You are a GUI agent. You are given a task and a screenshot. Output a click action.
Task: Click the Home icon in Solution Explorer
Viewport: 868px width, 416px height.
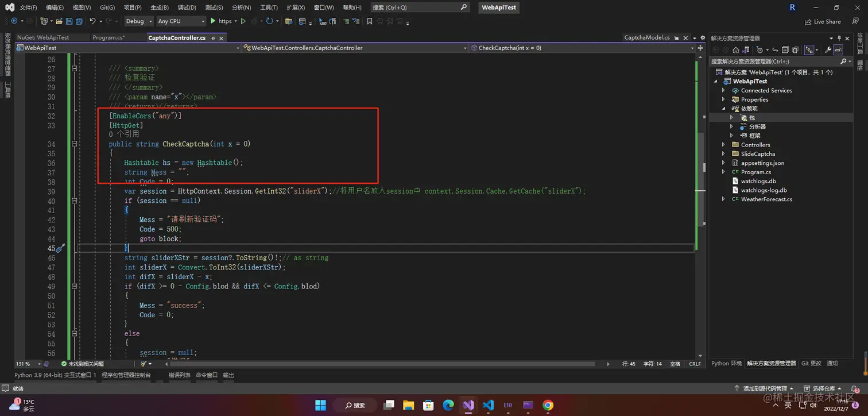tap(736, 50)
